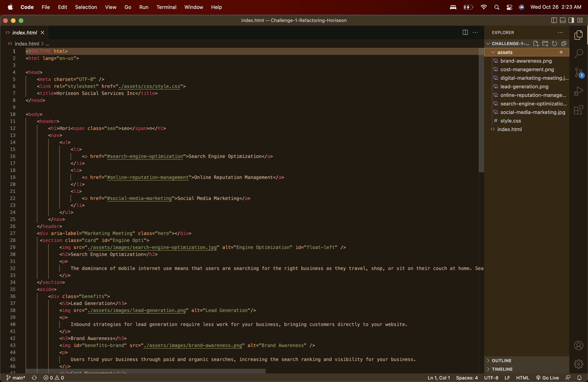Select the Run and Debug icon
Screen dimensions: 588x382
579,91
